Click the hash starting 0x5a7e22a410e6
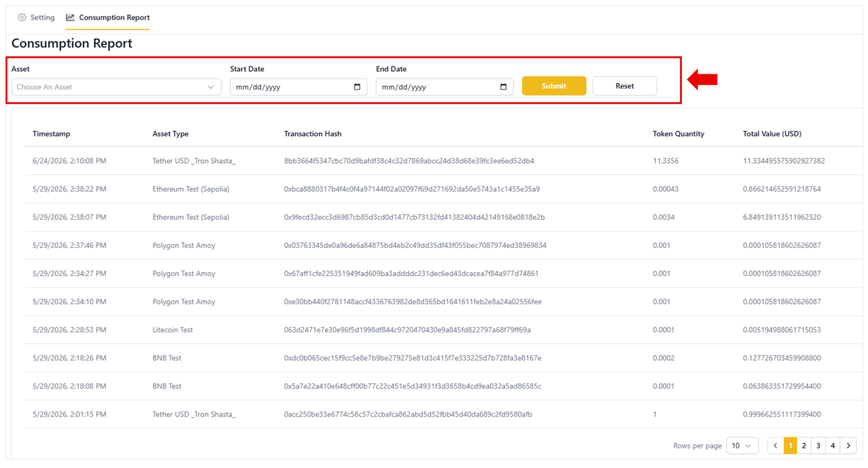The image size is (868, 468). point(413,386)
